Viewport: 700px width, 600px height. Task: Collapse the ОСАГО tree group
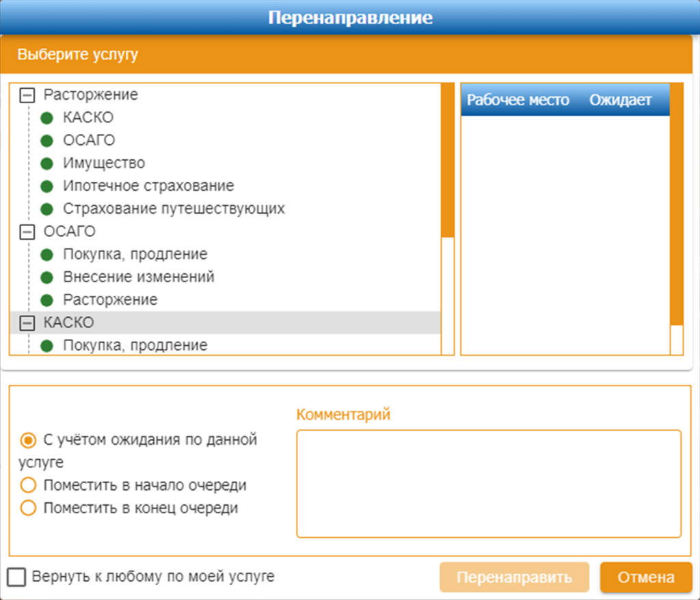(x=27, y=232)
